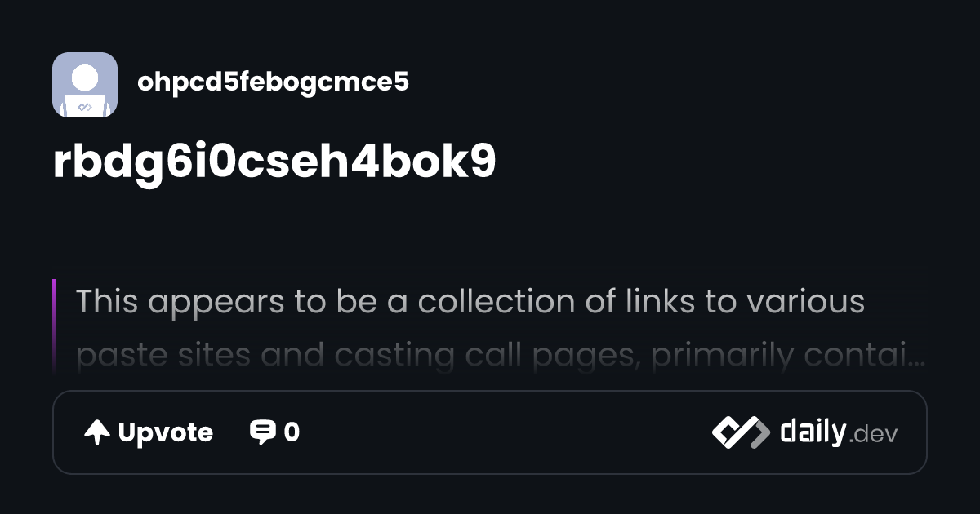Open profile ohpcd5febogcmce5

tap(274, 82)
